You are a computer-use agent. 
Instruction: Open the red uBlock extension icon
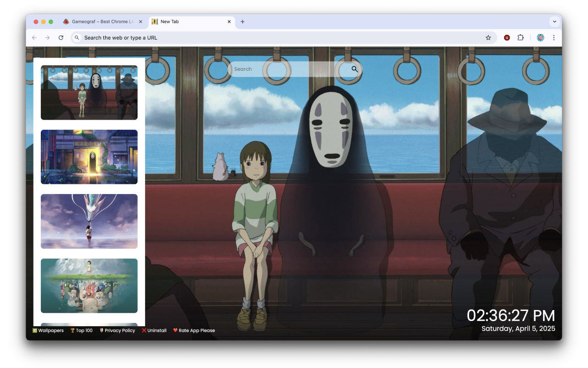507,38
